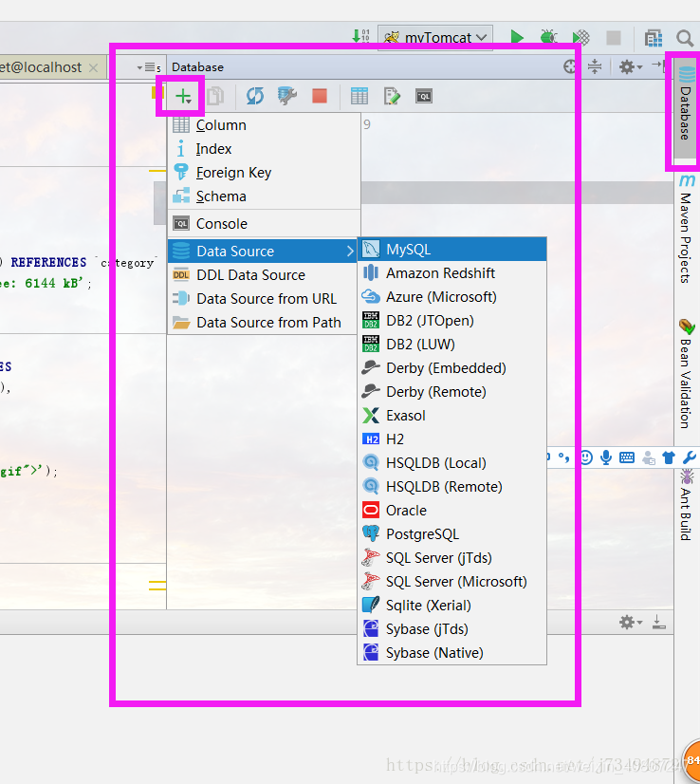Click the bottom panel hide/download arrow icon

[x=659, y=622]
